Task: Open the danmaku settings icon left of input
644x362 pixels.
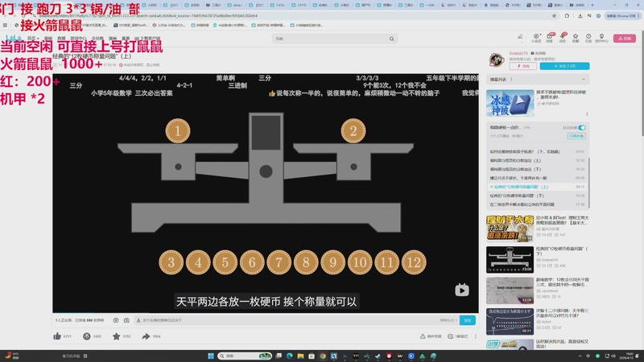Action: [x=126, y=320]
